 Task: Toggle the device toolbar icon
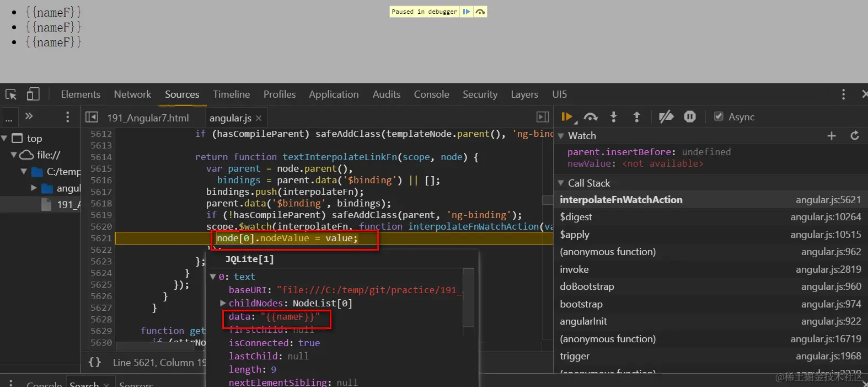click(x=33, y=94)
